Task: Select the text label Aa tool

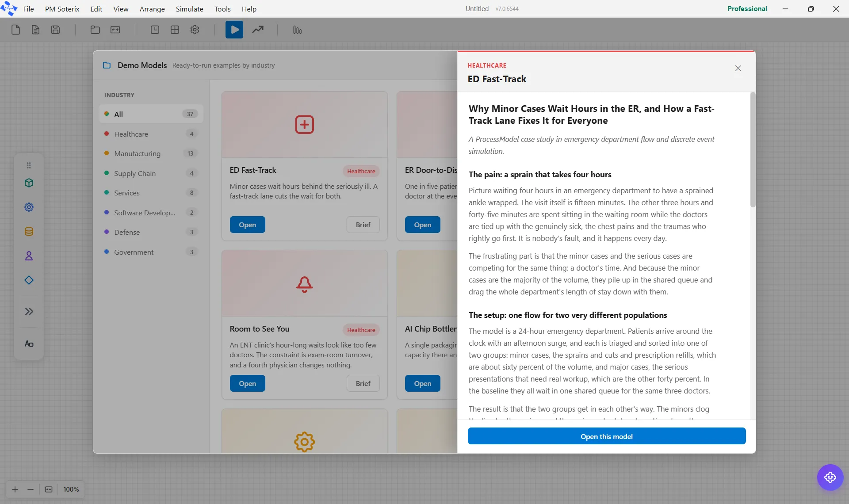Action: click(29, 344)
